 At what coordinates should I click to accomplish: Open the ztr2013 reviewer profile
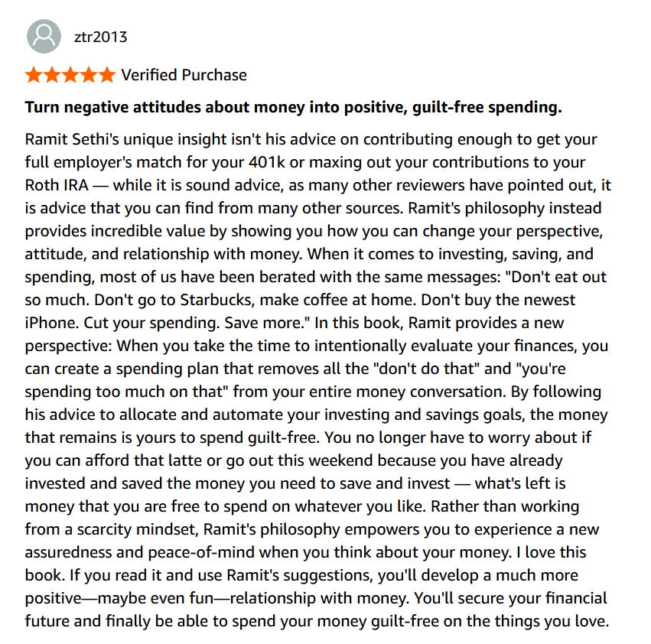click(x=100, y=37)
